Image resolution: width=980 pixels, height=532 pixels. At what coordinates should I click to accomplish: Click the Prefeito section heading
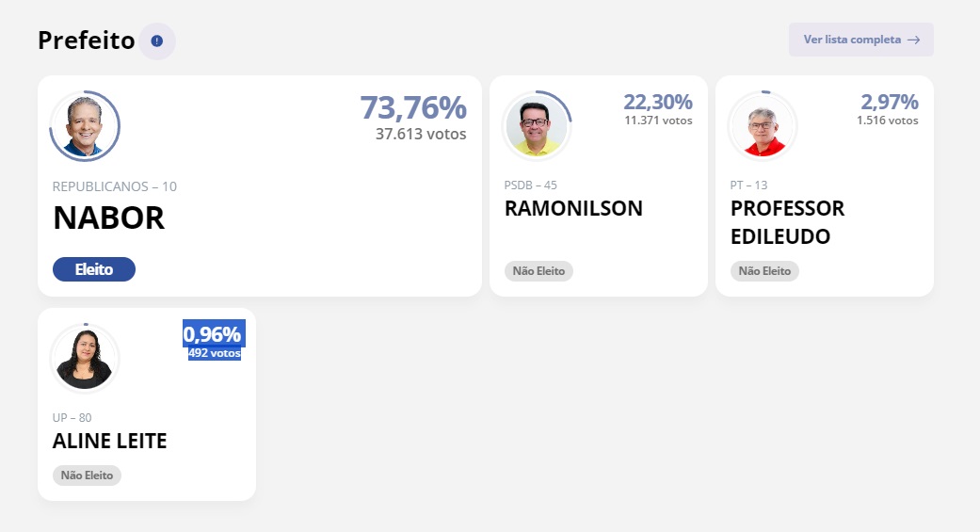(86, 40)
